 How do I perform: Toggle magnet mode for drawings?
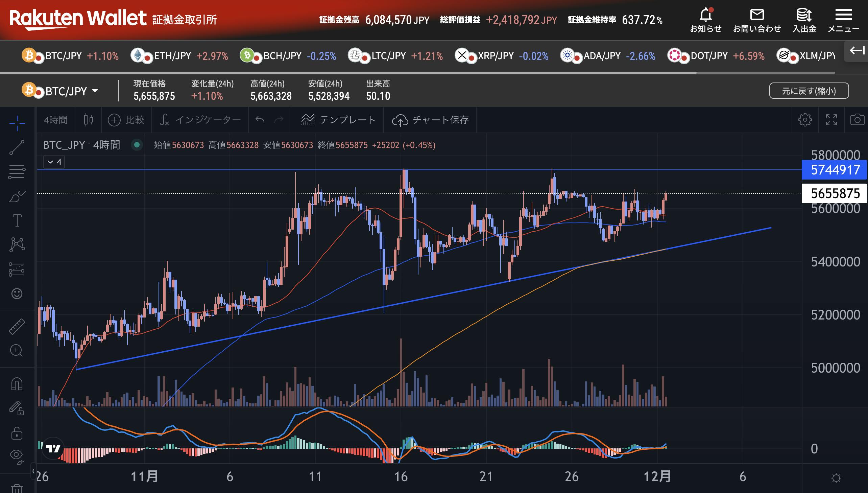coord(17,384)
